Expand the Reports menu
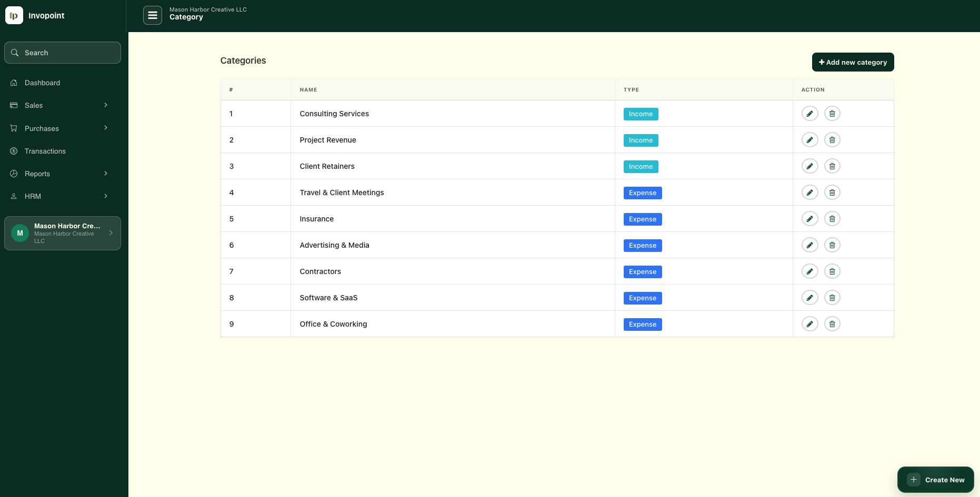Screen dimensions: 980x497 (63, 174)
